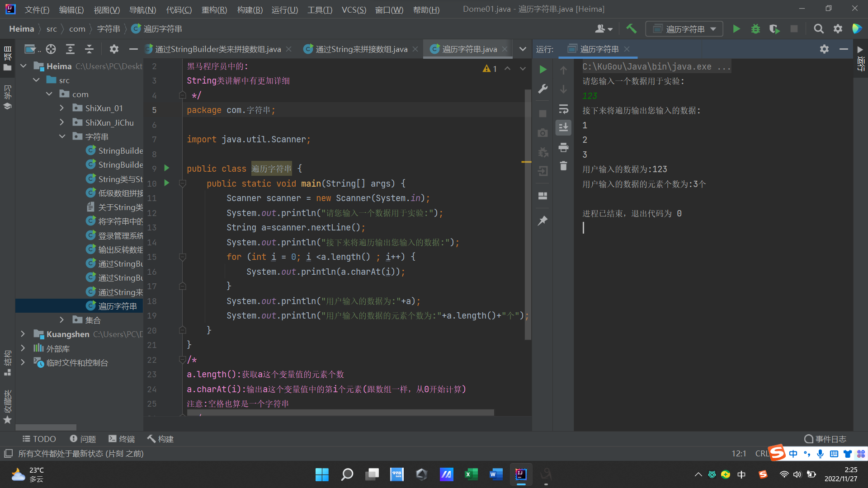Click the clear all trash icon in console

tap(563, 166)
